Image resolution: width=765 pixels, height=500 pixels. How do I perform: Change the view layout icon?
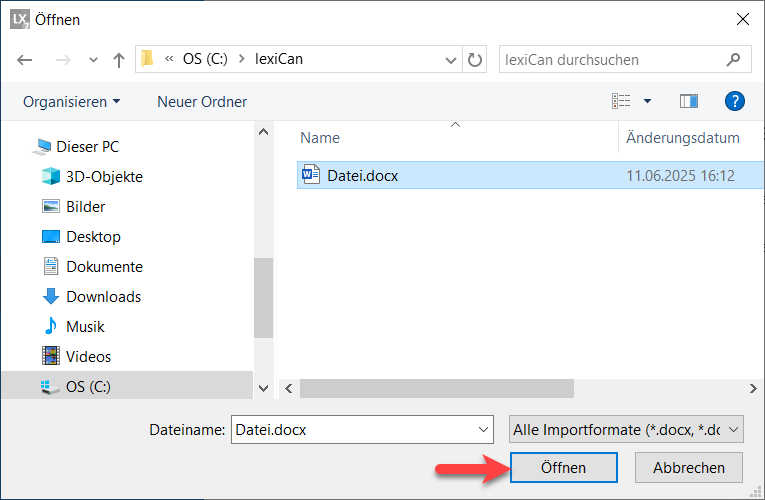pyautogui.click(x=621, y=101)
